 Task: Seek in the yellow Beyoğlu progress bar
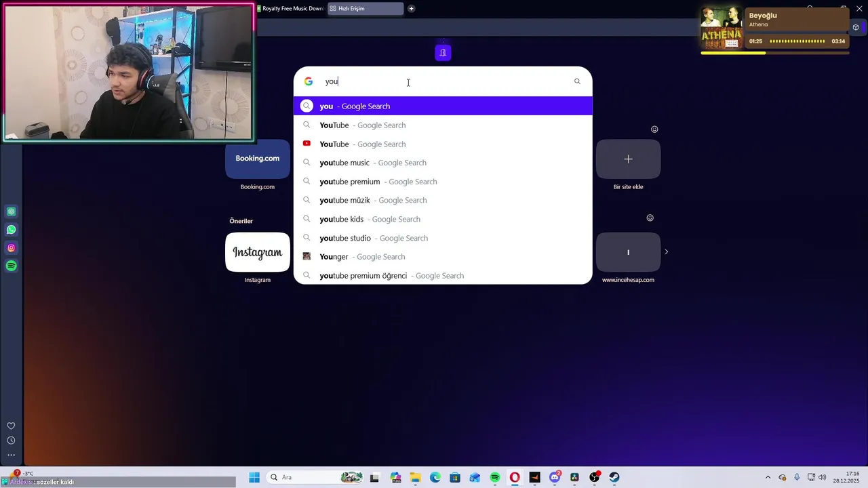click(775, 53)
